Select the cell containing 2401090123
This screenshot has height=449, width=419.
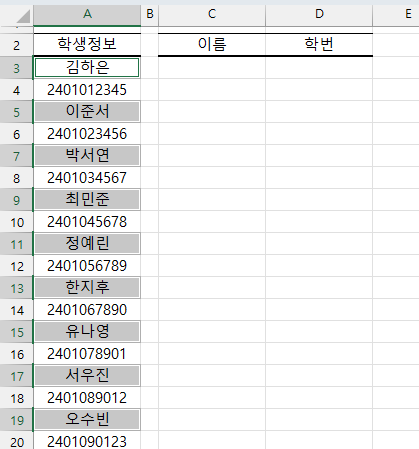(87, 440)
